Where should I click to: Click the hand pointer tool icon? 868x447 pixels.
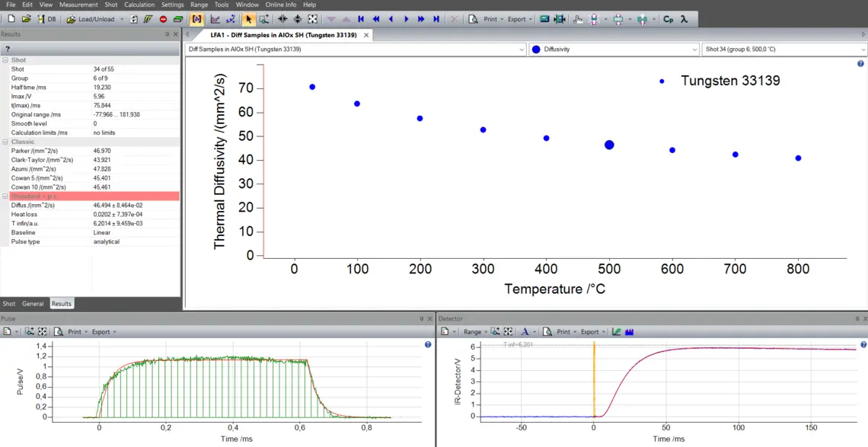click(x=577, y=19)
